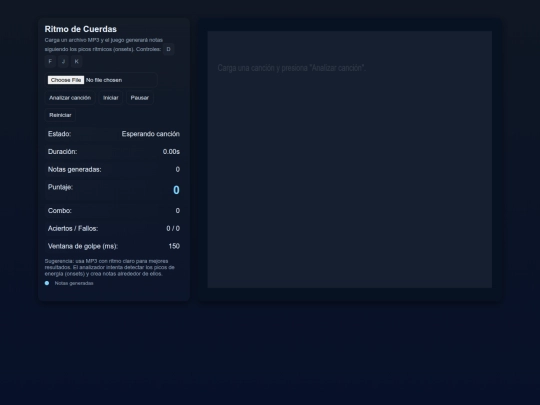Click the Aciertos / Fallos value 0 / 0

[173, 228]
